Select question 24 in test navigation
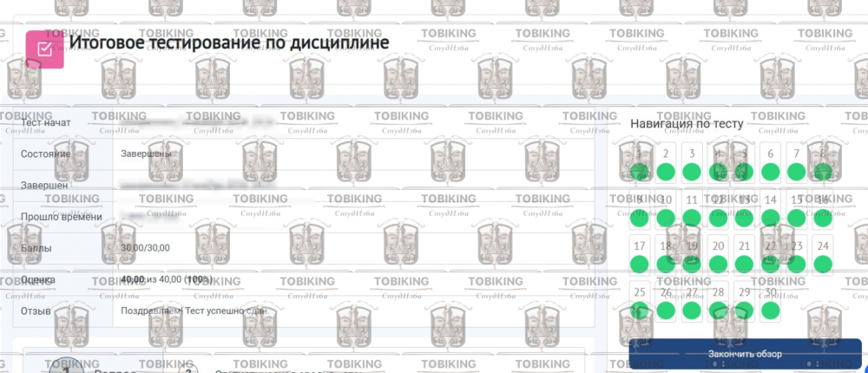This screenshot has width=868, height=373. pos(822,254)
